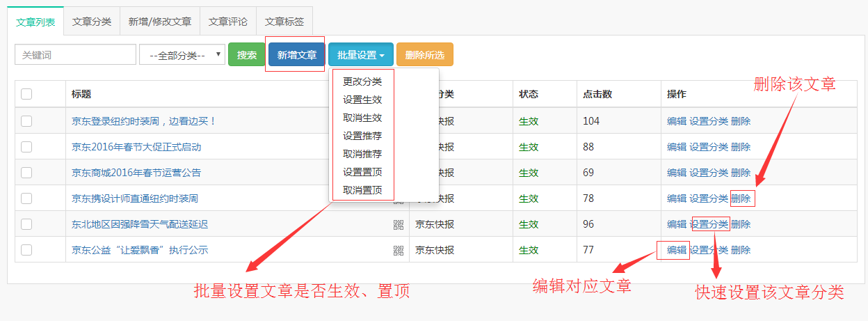Image resolution: width=868 pixels, height=321 pixels.
Task: Tick the checkbox for 京东公益 article row
Action: 26,250
